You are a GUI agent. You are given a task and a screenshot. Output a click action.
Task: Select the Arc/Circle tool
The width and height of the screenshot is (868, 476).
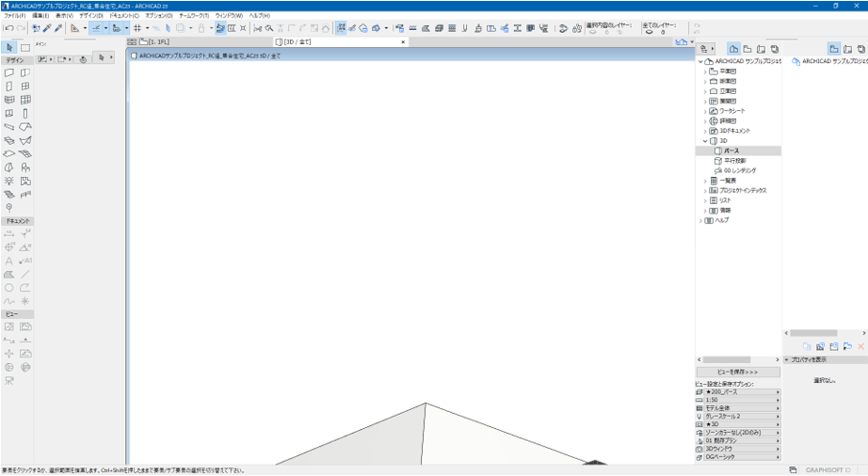(9, 288)
